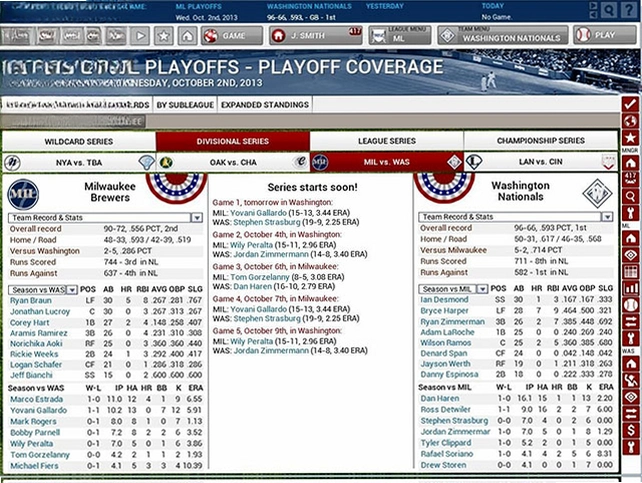The height and width of the screenshot is (483, 642).
Task: Open Game 3 Tom Gorzelanny link
Action: coord(260,277)
